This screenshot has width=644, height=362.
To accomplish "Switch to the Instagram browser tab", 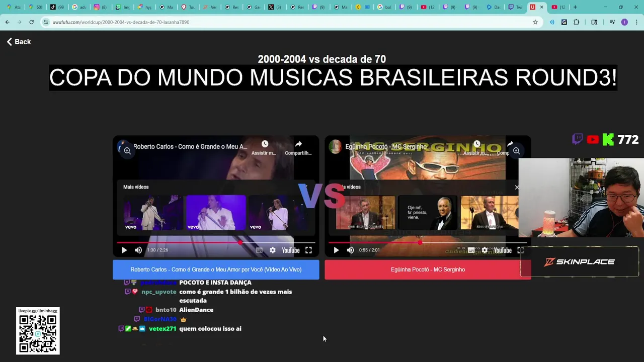I will pyautogui.click(x=100, y=7).
